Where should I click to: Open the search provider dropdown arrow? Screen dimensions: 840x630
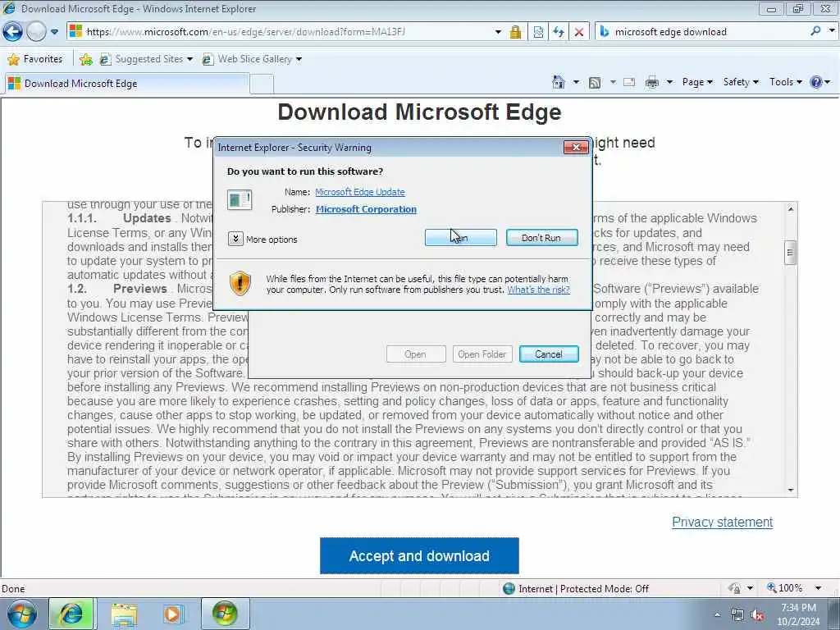point(832,31)
